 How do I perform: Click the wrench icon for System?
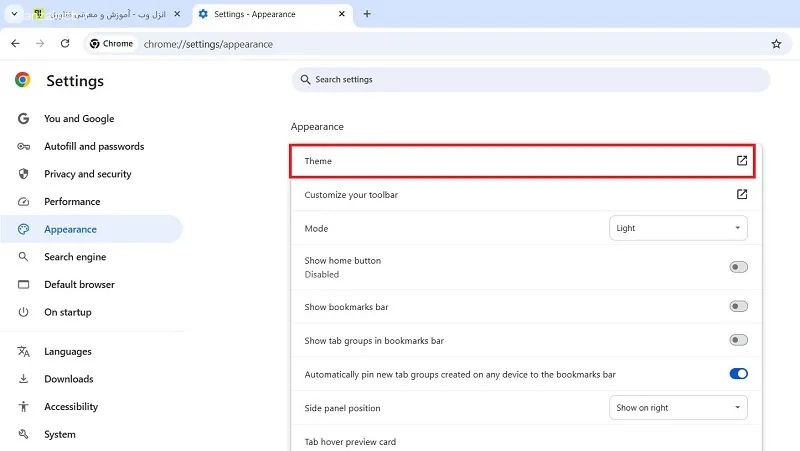[23, 434]
